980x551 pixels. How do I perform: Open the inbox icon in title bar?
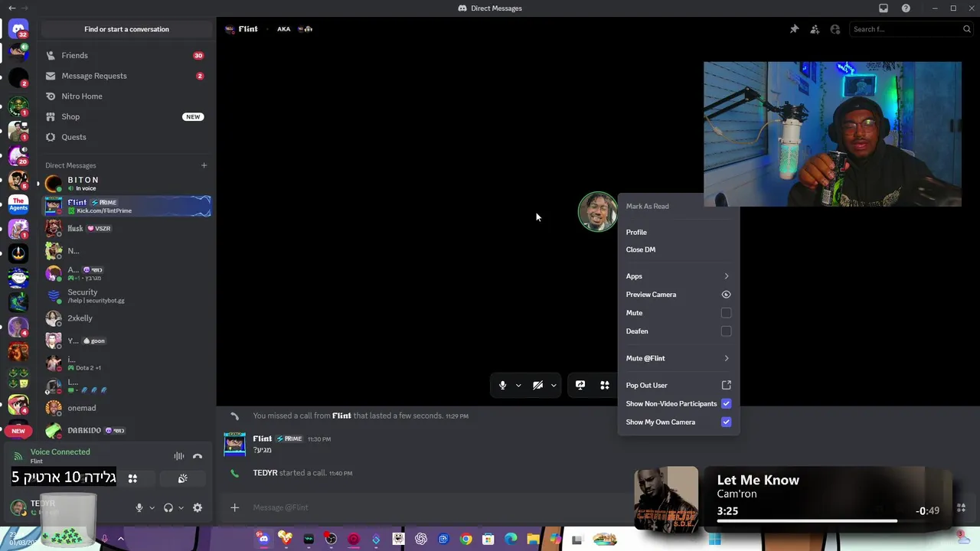(884, 8)
